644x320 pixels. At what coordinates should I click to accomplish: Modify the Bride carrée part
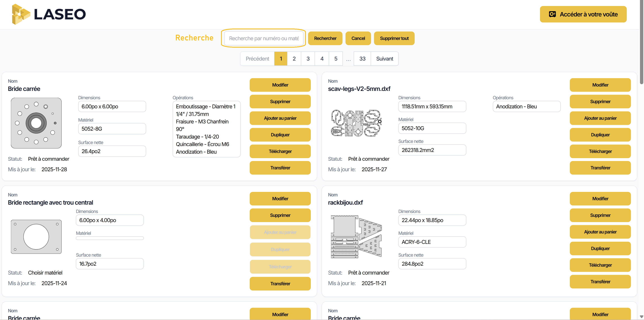280,85
